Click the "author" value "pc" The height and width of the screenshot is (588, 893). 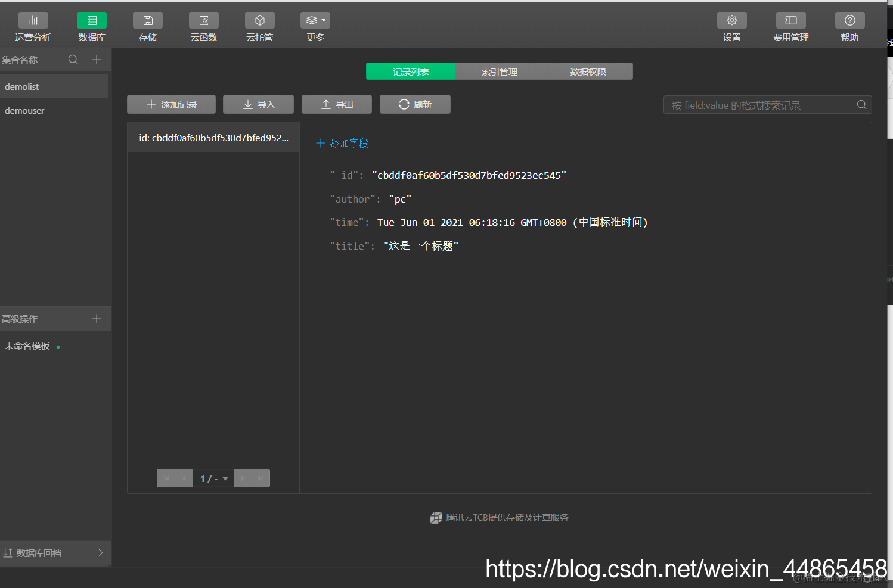pyautogui.click(x=400, y=199)
